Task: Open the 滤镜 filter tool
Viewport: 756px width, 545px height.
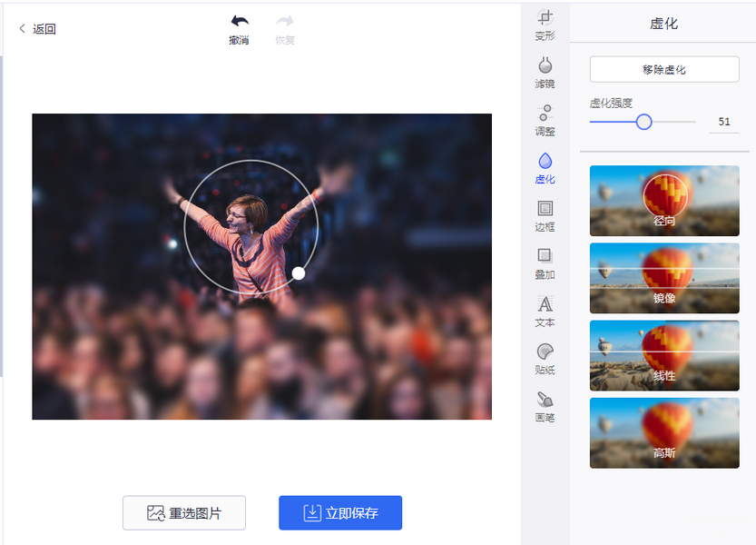Action: (x=545, y=71)
